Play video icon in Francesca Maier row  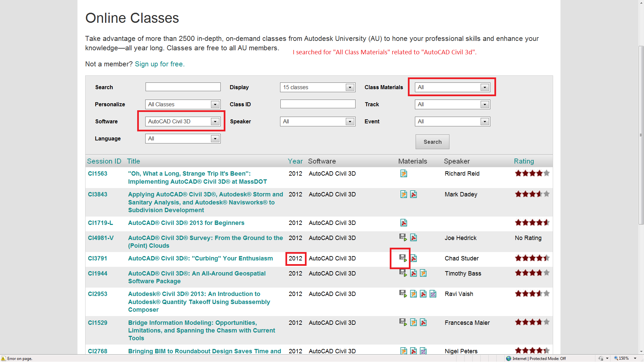tap(403, 322)
